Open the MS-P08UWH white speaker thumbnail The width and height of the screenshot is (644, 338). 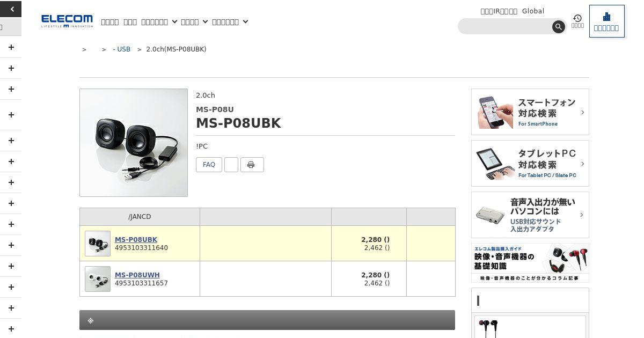coord(98,279)
